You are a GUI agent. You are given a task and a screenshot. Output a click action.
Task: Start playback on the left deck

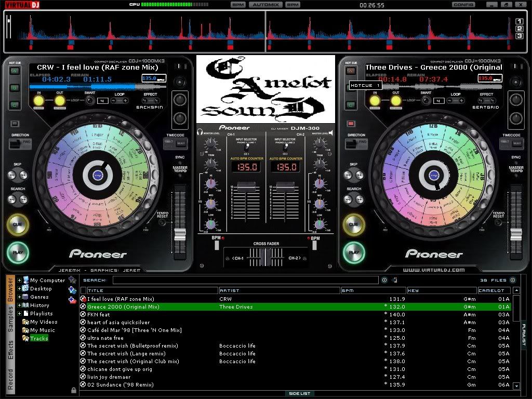click(x=18, y=252)
